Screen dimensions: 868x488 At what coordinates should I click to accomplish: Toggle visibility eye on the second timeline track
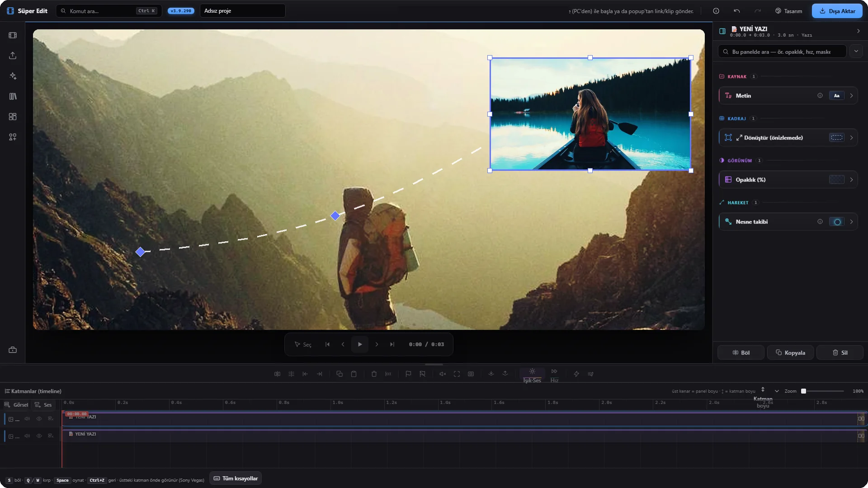[39, 436]
